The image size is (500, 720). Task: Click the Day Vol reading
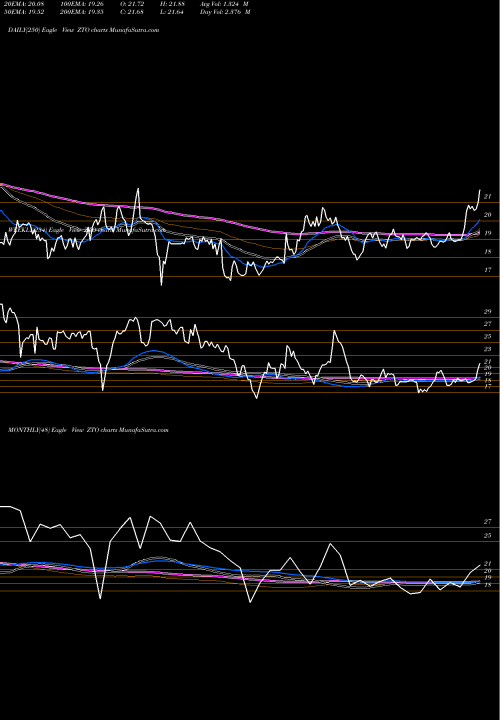[x=225, y=12]
